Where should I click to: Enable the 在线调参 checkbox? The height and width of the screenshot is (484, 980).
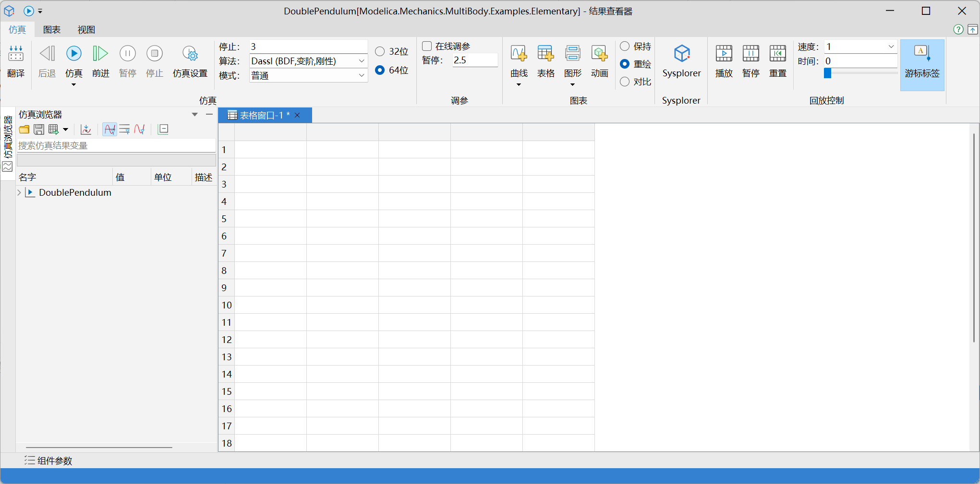coord(427,46)
